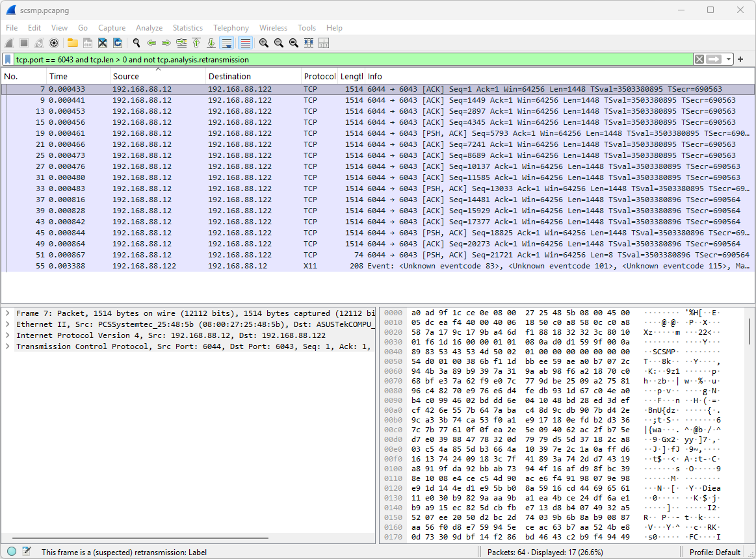756x559 pixels.
Task: Expand Internet Protocol Version 4 node
Action: pyautogui.click(x=8, y=335)
